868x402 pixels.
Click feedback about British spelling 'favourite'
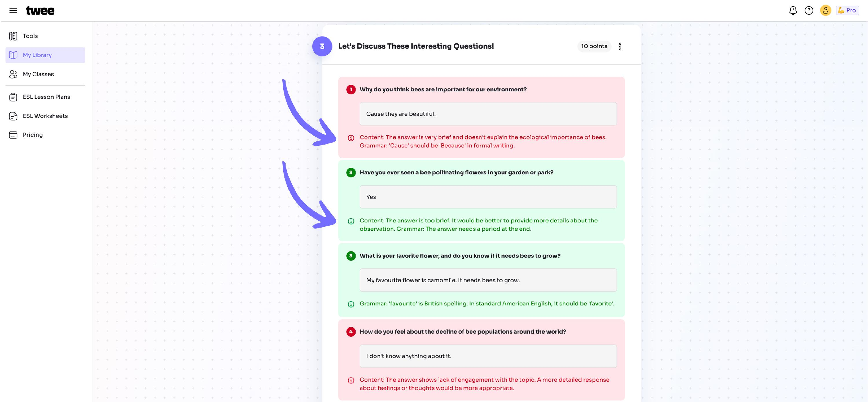pyautogui.click(x=487, y=304)
